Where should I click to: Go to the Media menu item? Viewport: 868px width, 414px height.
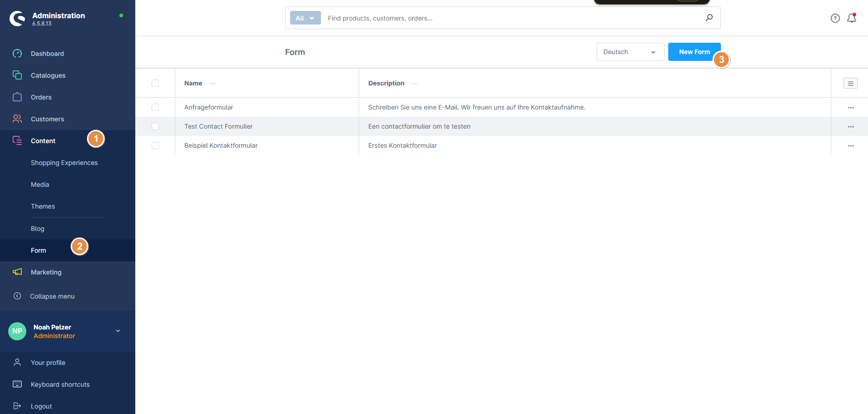(40, 185)
